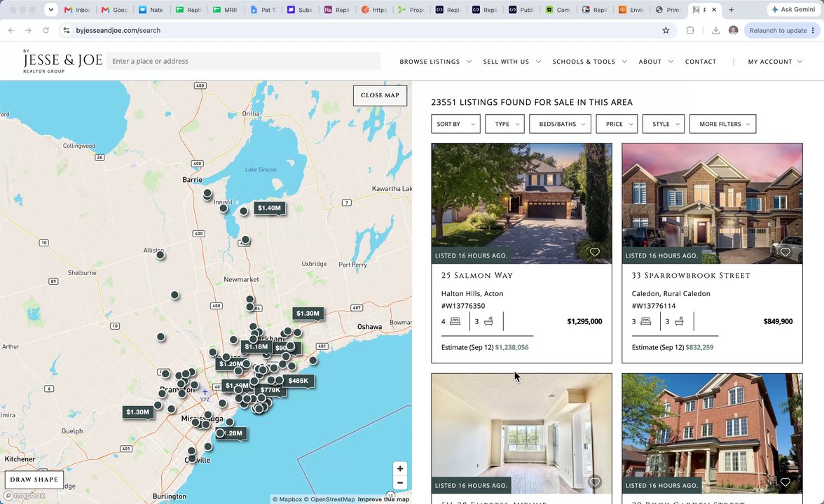The image size is (824, 504).
Task: Open the Sort By dropdown
Action: (455, 124)
